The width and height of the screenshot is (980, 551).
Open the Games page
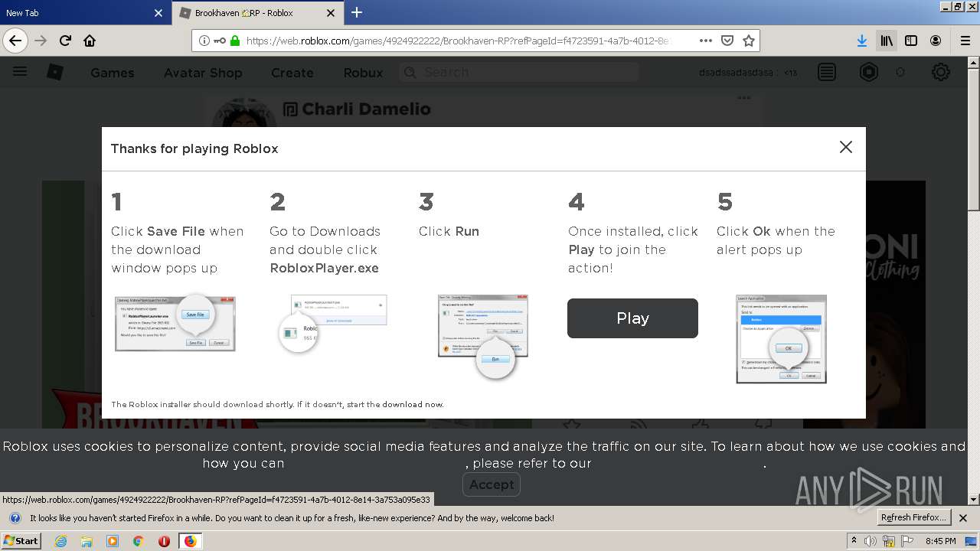pos(113,73)
